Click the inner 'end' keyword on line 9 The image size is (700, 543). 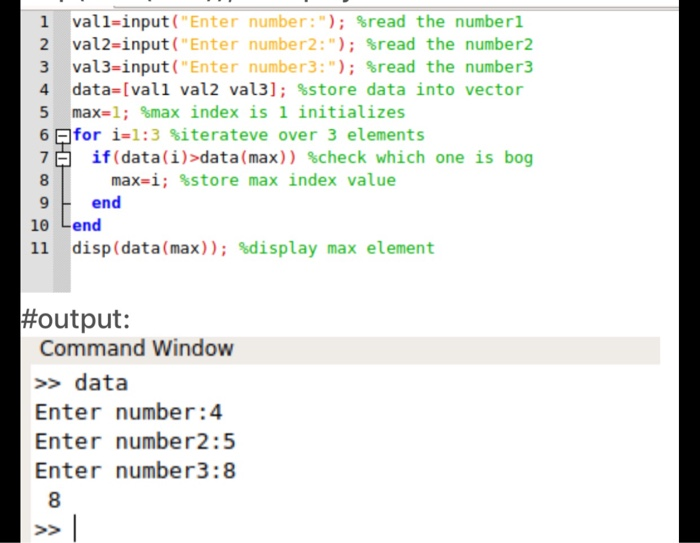click(x=106, y=203)
